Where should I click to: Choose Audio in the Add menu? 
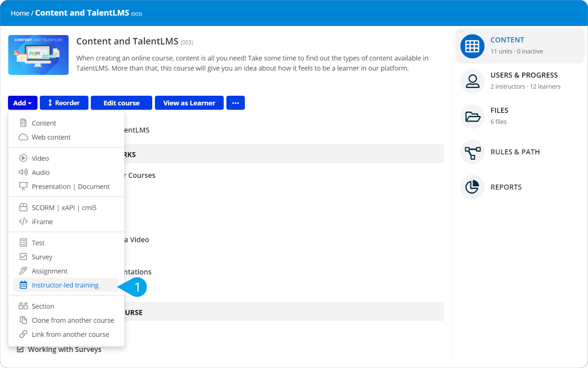coord(66,172)
